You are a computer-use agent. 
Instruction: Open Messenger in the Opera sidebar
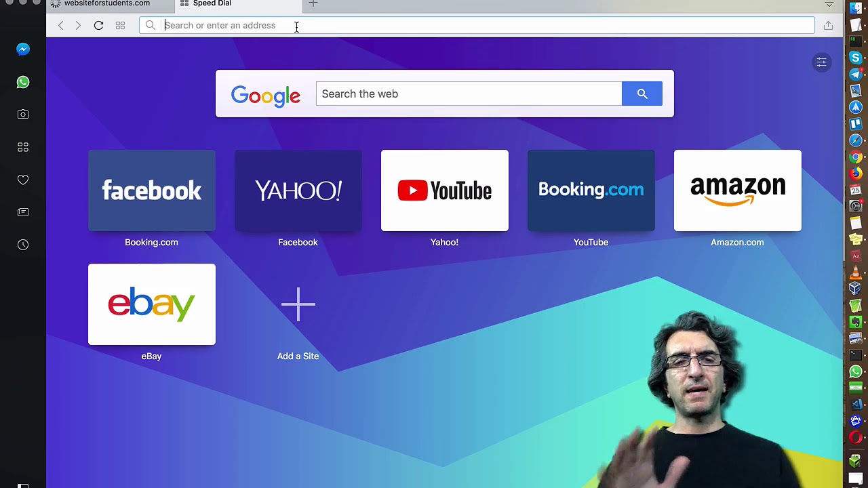(x=23, y=49)
